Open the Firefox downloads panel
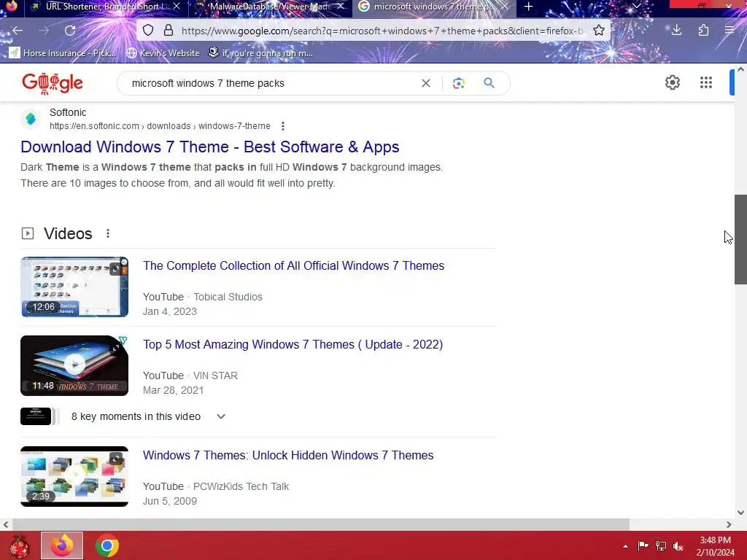This screenshot has width=747, height=560. tap(676, 31)
